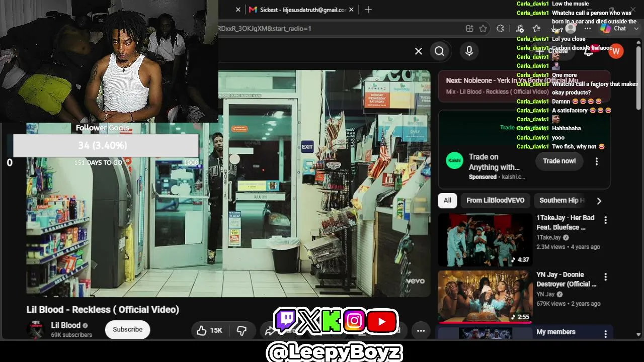Clear the YouTube search box with X
This screenshot has width=644, height=362.
[419, 51]
